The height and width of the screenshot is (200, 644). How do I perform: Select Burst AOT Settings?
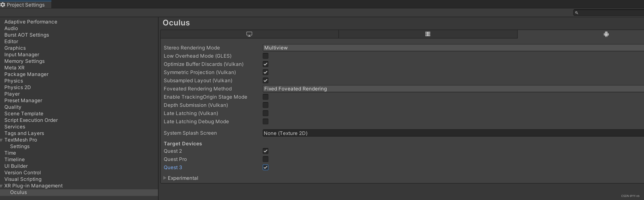coord(27,35)
